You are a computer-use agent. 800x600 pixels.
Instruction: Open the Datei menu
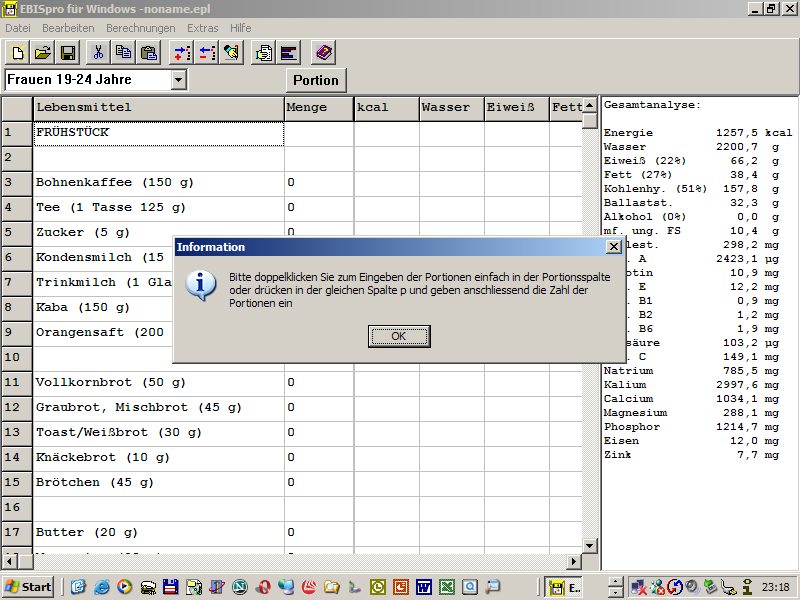coord(18,28)
